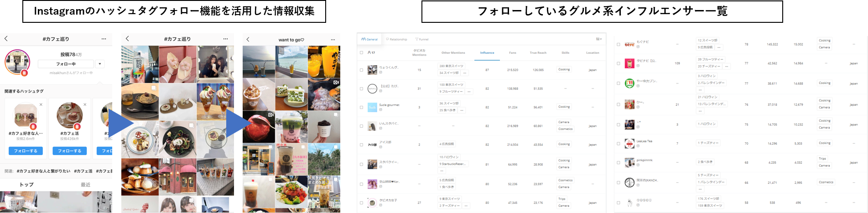Screen dimensions: 868x213
Task: Follow the #カフェ好きな人 hashtag
Action: coord(26,151)
